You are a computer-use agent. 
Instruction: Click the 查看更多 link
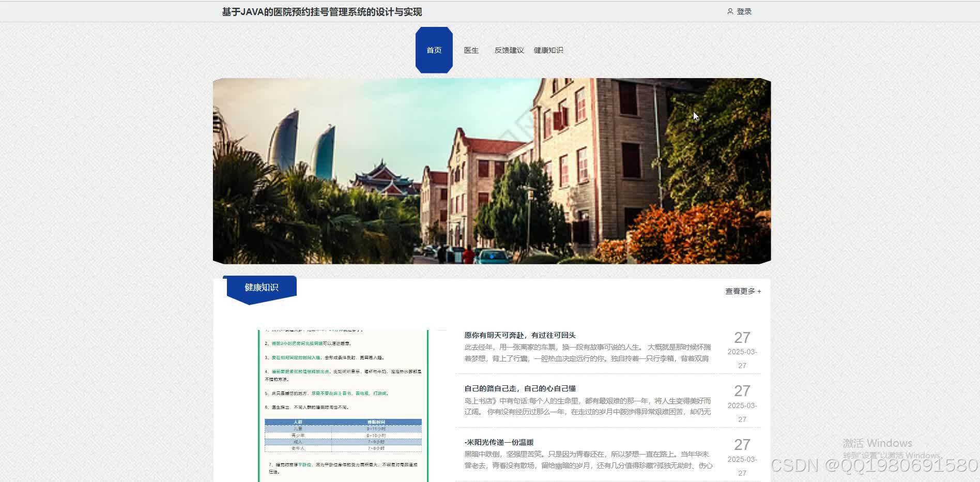(x=739, y=291)
